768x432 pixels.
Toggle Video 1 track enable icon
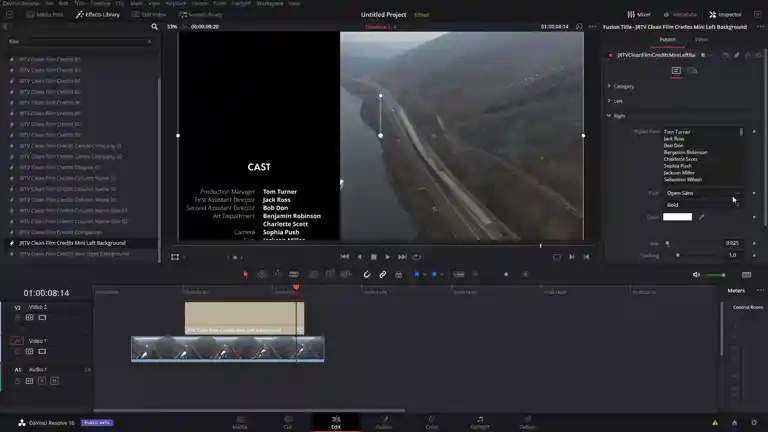tap(42, 352)
